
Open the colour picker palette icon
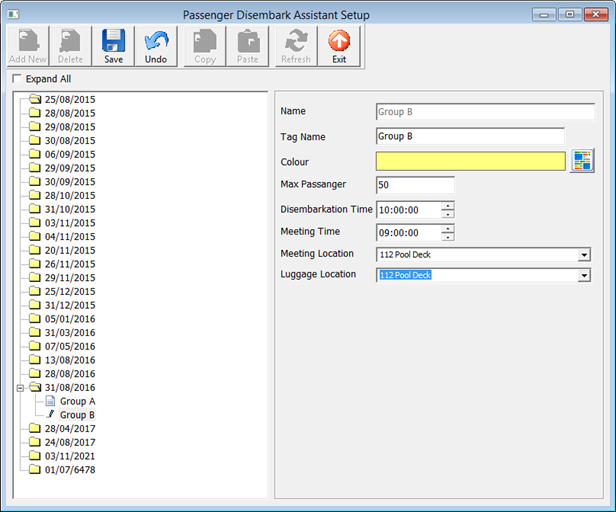pos(582,161)
